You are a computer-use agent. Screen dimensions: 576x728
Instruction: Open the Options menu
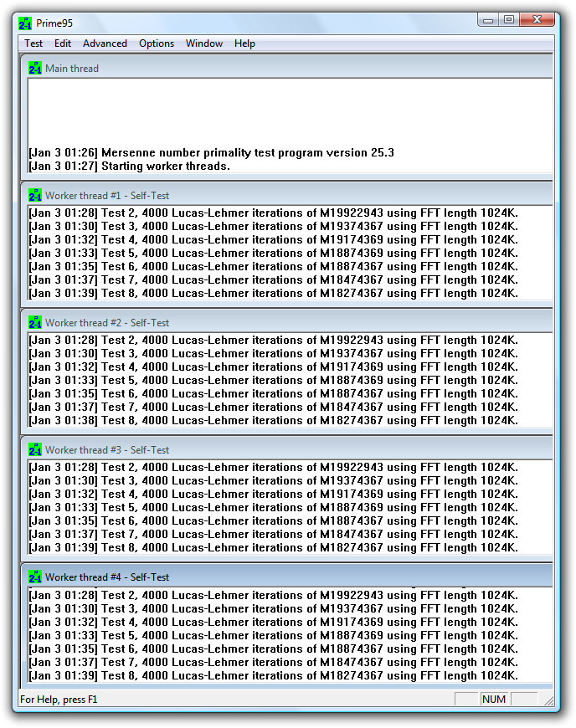[157, 44]
